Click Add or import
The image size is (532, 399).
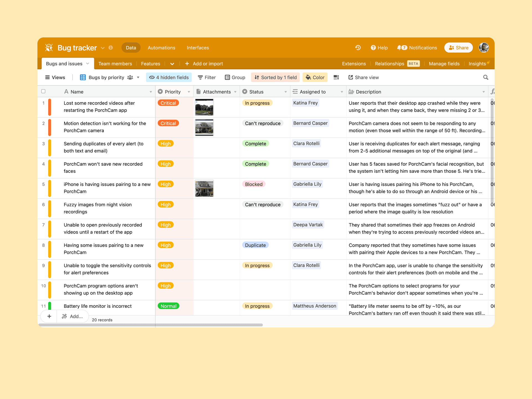(204, 64)
